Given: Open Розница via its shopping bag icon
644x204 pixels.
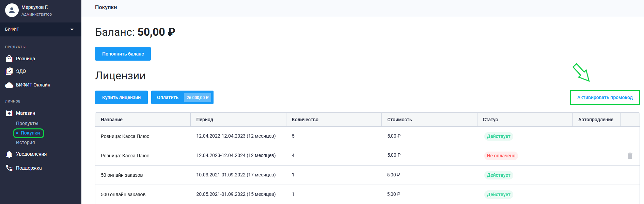Looking at the screenshot, I should [9, 59].
